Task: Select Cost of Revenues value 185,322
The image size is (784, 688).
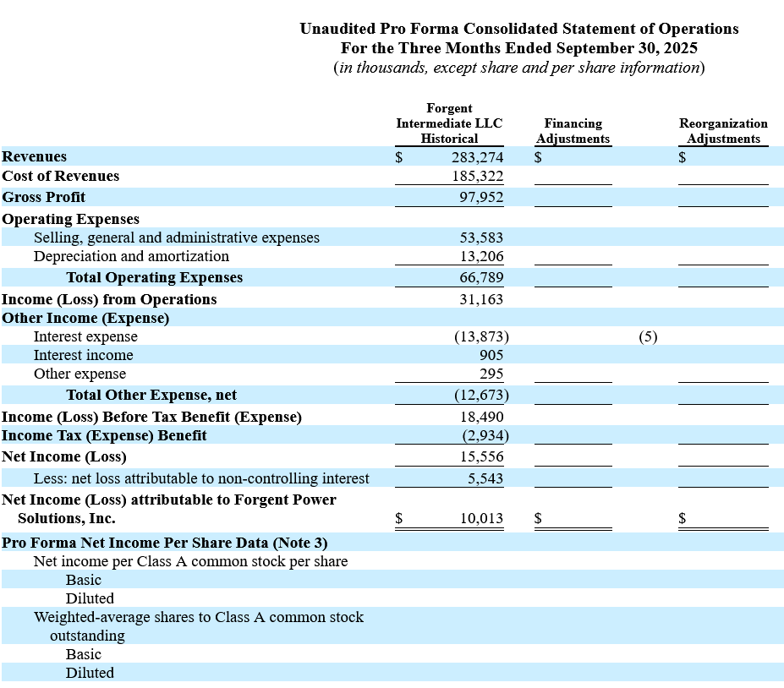Action: point(478,176)
